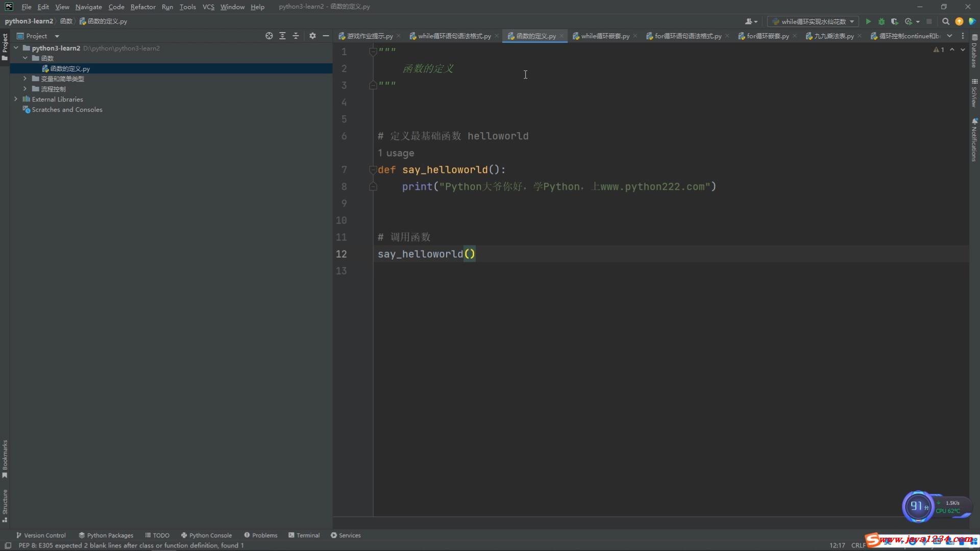Run the current configuration with the green play icon
The width and height of the screenshot is (980, 551).
click(868, 21)
